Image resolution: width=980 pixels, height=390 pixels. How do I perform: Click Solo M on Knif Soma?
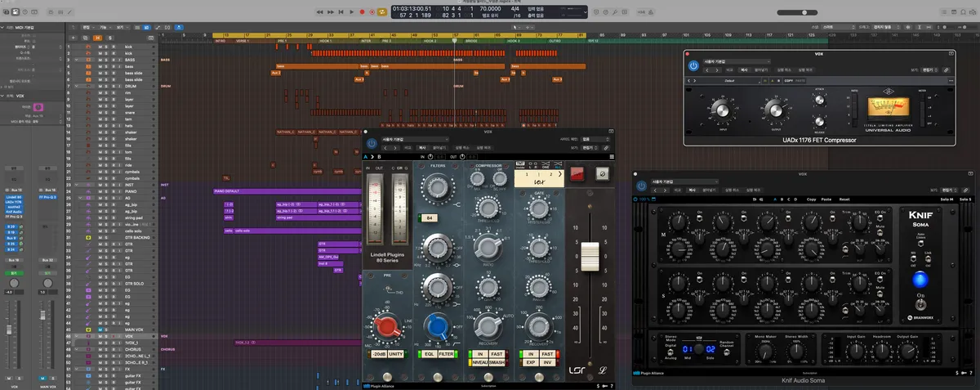coord(947,199)
